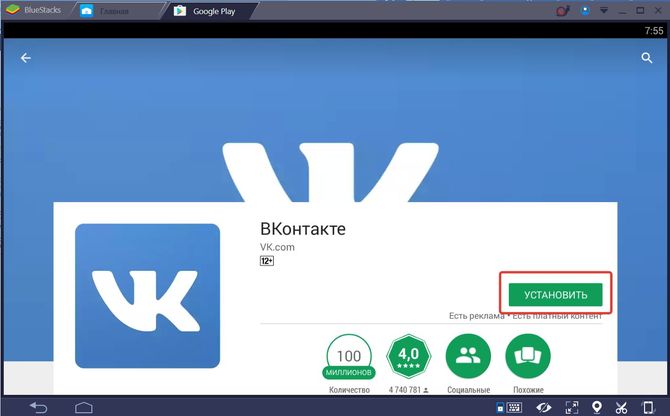Tap the Android back arrow in bottom bar
This screenshot has height=416, width=670.
(x=38, y=408)
